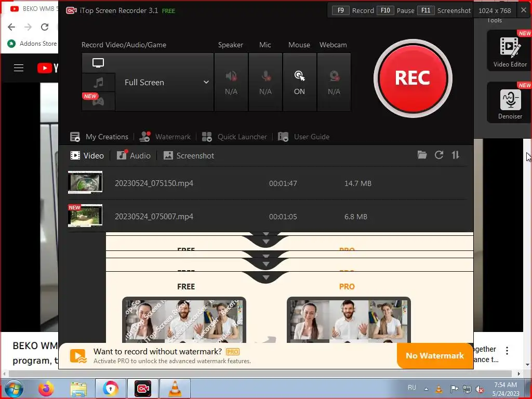Open iTop Screen Recorder taskbar button
This screenshot has width=532, height=399.
point(143,389)
